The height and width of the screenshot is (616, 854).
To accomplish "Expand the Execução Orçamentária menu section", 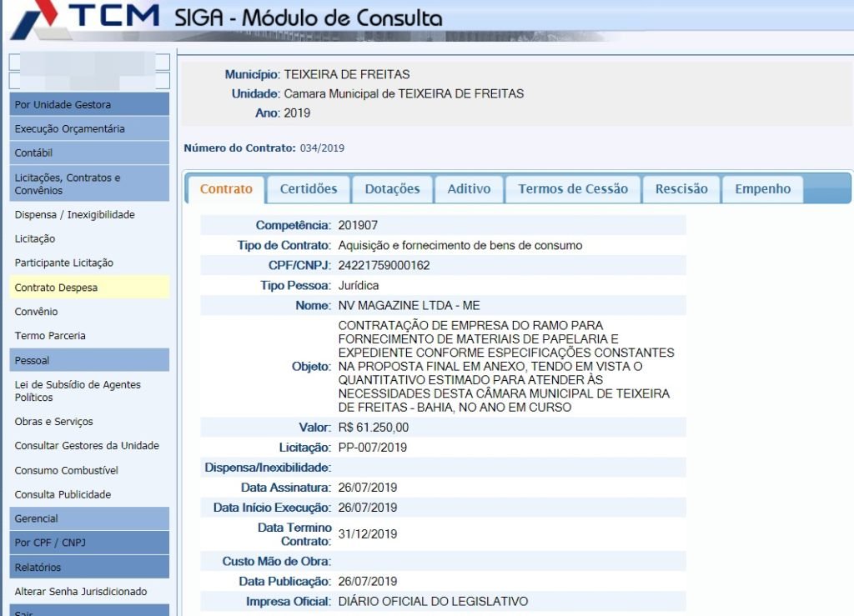I will (x=89, y=128).
